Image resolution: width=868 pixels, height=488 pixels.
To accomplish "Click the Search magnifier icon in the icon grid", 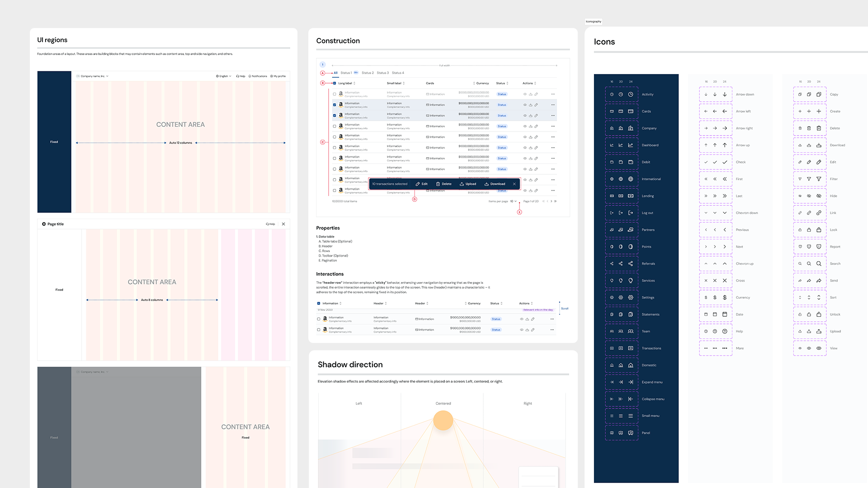I will (x=809, y=263).
